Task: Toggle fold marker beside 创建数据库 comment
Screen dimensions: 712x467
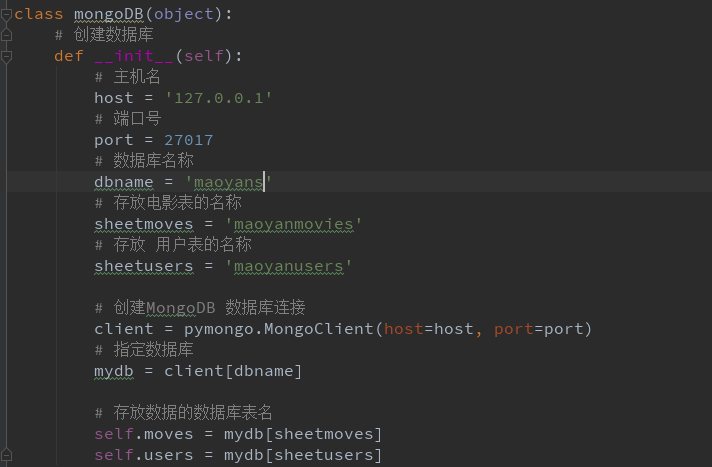Action: [6, 35]
